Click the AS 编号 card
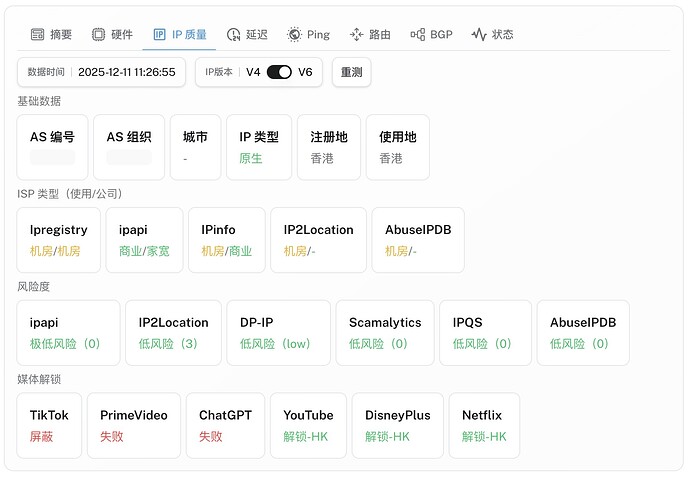Image resolution: width=690 pixels, height=478 pixels. click(52, 147)
